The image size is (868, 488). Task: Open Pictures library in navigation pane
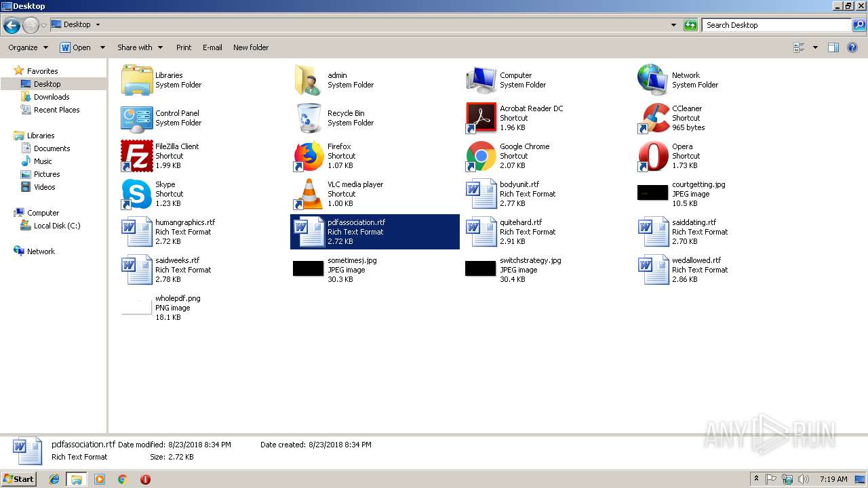tap(47, 174)
